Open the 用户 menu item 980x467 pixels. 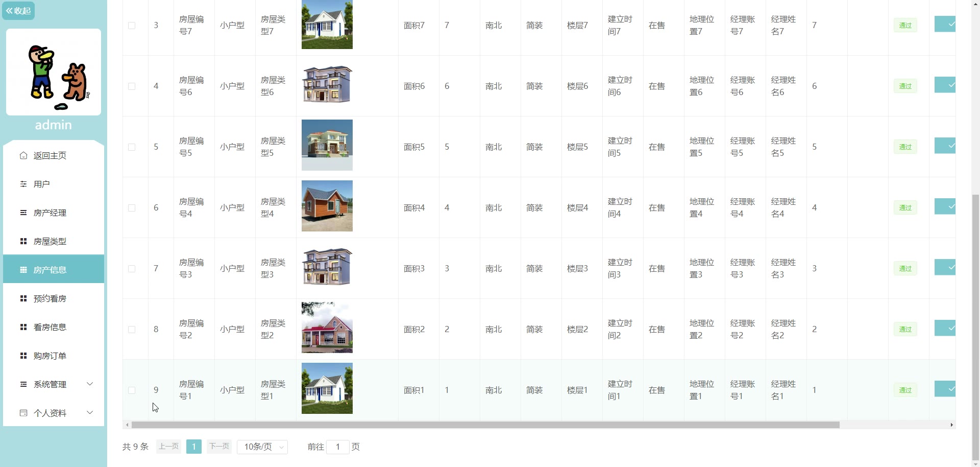pos(54,184)
